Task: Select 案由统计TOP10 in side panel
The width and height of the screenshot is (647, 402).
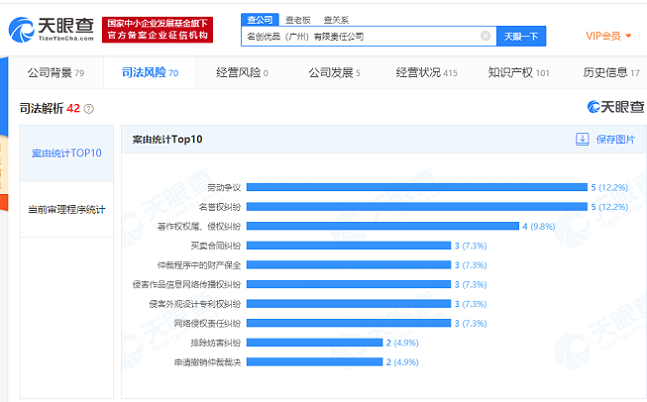Action: (66, 153)
